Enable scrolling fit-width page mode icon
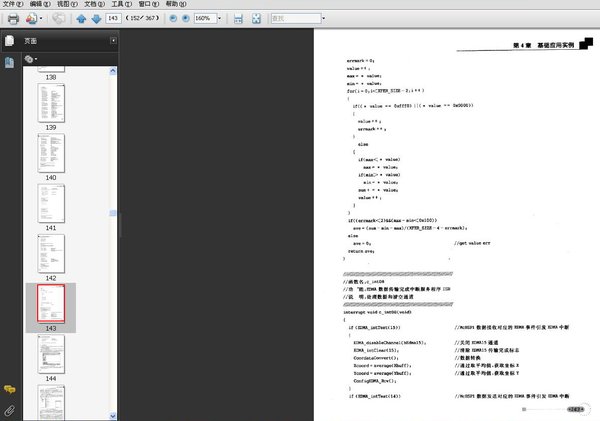The width and height of the screenshot is (600, 421). point(238,18)
